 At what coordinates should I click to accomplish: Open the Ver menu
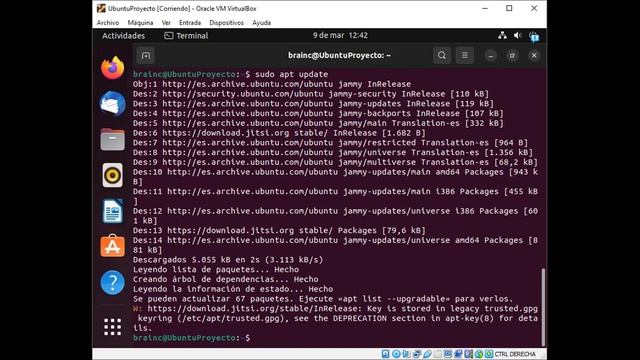click(166, 23)
